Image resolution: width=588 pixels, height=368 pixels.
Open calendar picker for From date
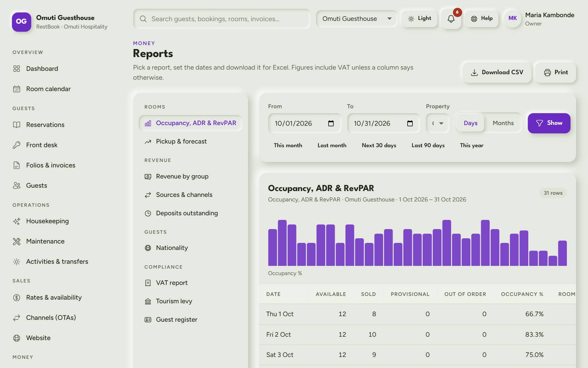pos(331,123)
